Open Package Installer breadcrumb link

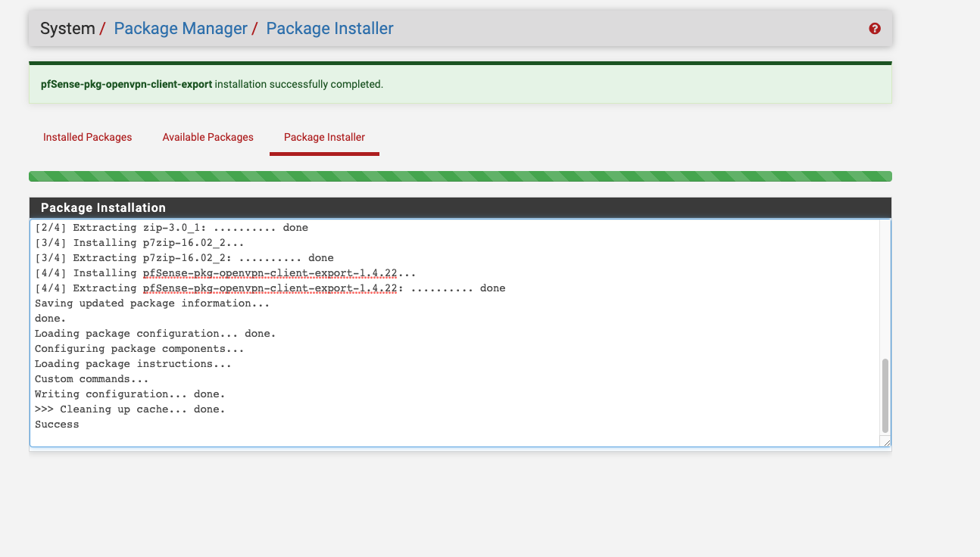click(x=329, y=29)
